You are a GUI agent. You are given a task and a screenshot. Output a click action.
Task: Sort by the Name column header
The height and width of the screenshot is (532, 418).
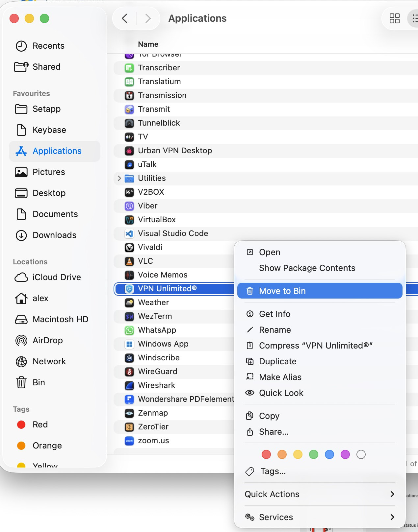148,44
